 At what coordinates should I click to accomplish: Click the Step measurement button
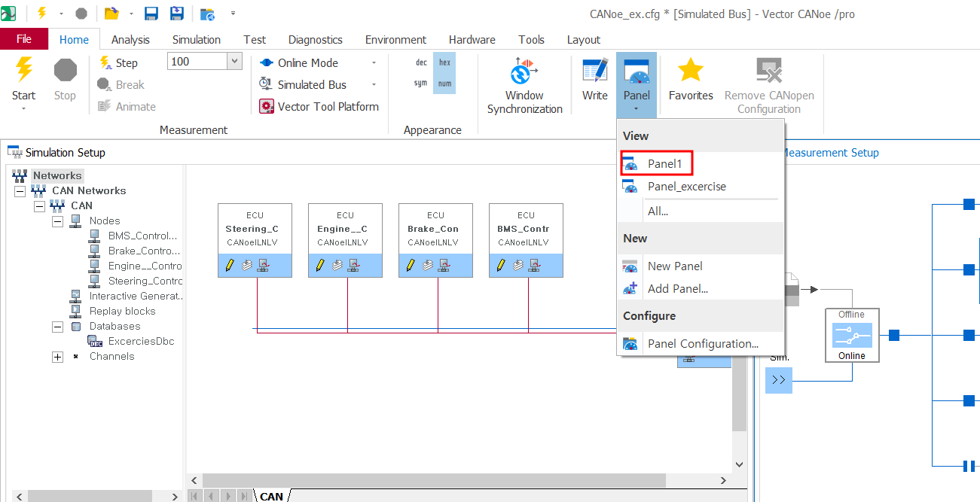click(x=118, y=63)
